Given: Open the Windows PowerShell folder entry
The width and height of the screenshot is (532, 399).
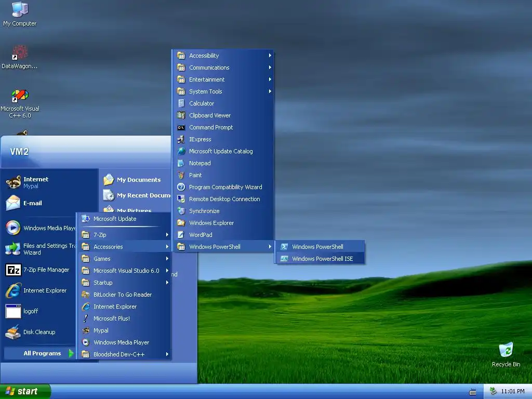Looking at the screenshot, I should [224, 247].
